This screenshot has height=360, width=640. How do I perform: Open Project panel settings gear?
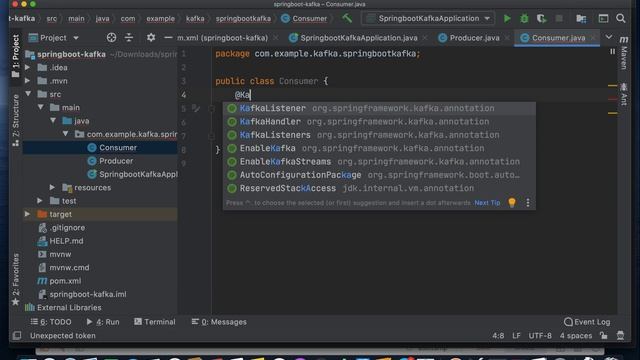151,38
